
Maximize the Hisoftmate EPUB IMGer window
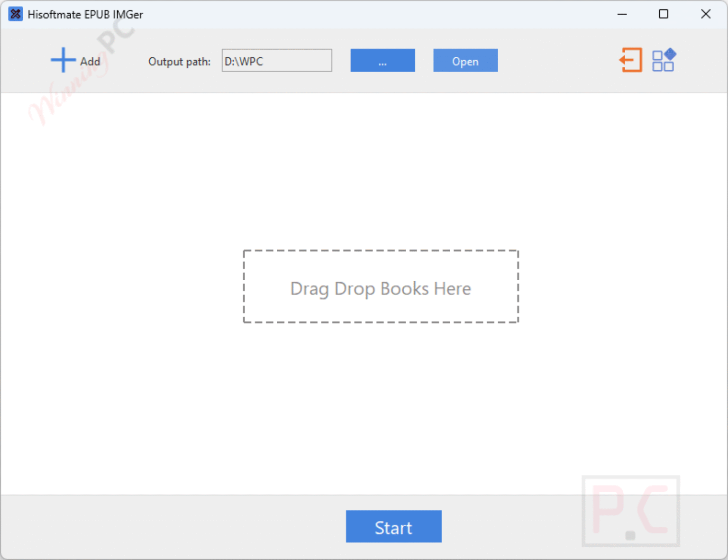(664, 14)
